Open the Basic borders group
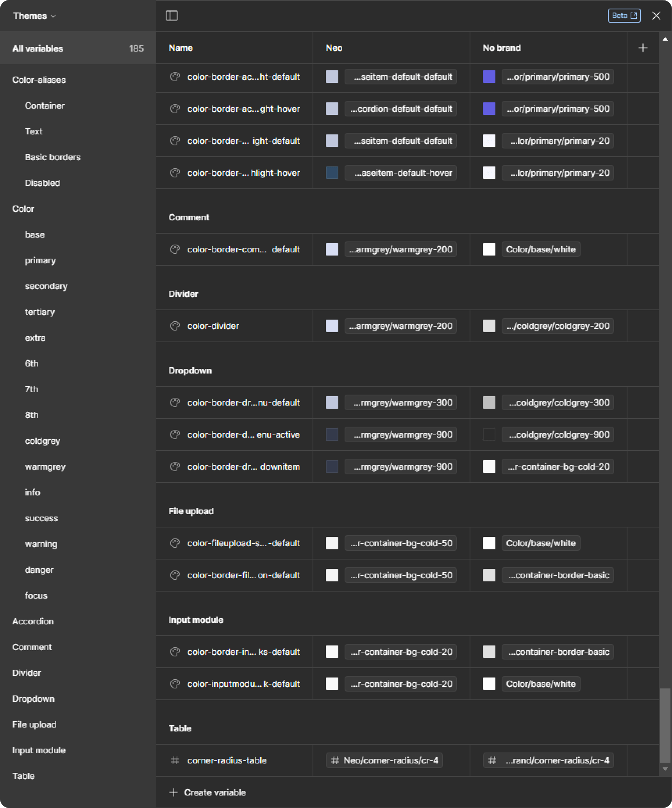 tap(53, 157)
